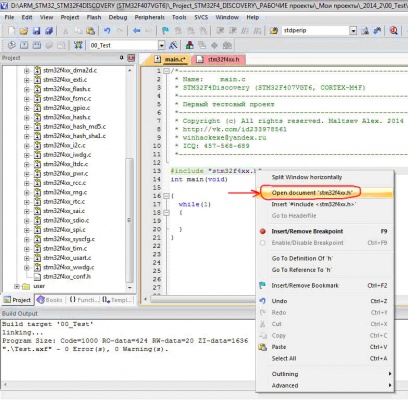
Task: Click the stdperip search text field
Action: [315, 31]
